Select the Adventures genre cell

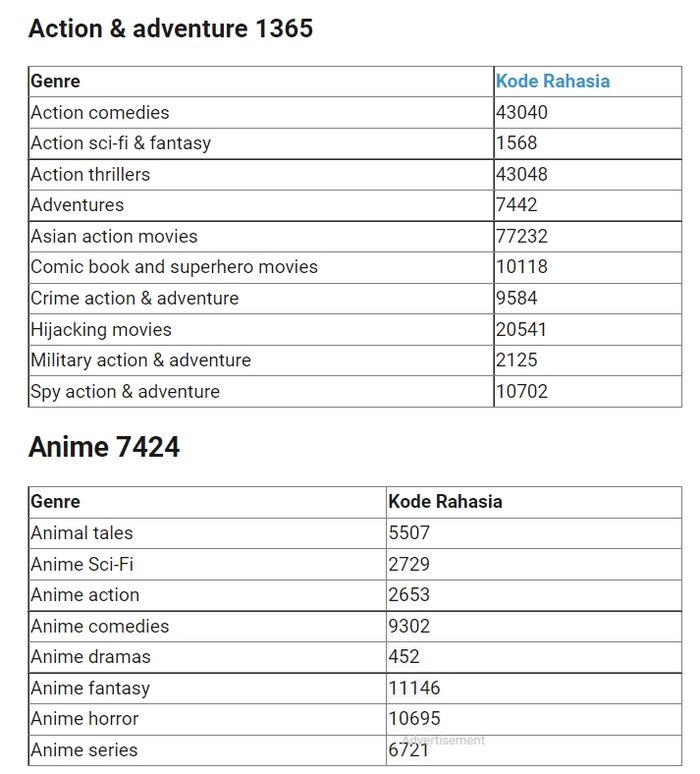(78, 205)
